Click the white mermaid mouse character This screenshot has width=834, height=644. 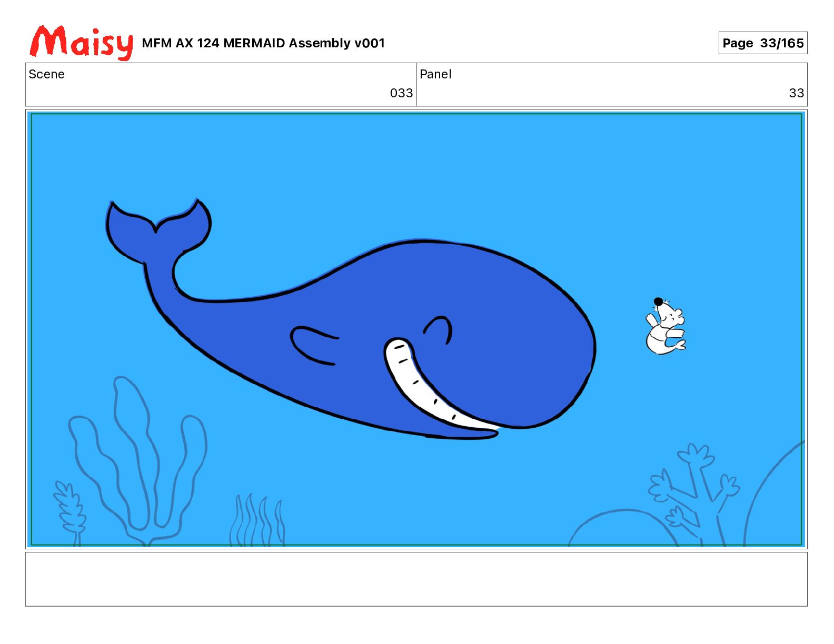click(x=666, y=326)
